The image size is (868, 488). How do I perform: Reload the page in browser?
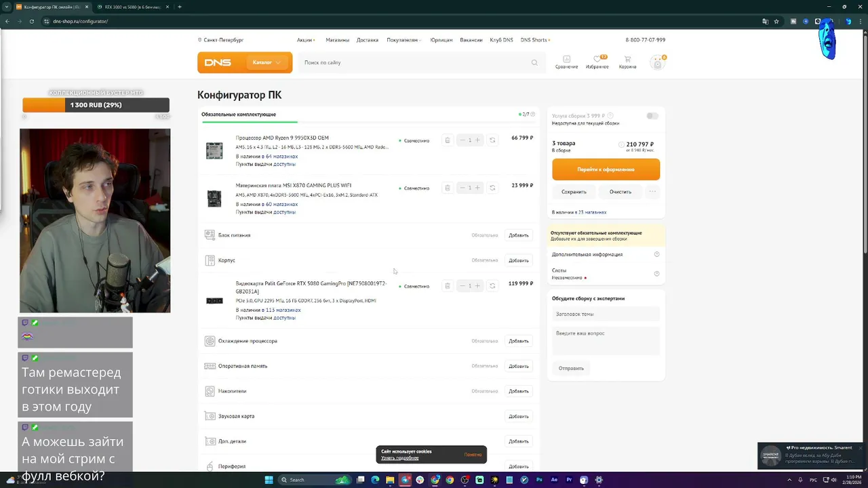pyautogui.click(x=31, y=21)
